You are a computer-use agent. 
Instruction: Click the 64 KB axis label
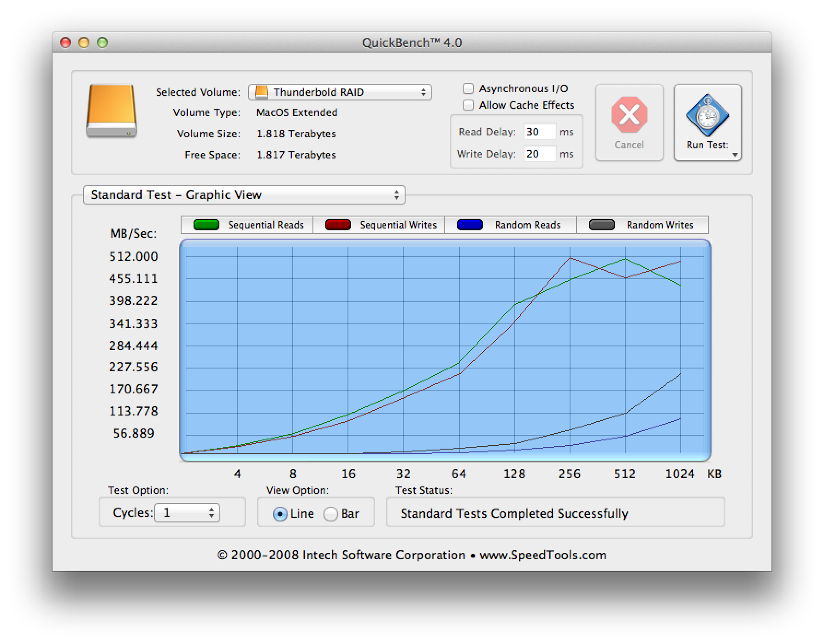click(x=459, y=474)
